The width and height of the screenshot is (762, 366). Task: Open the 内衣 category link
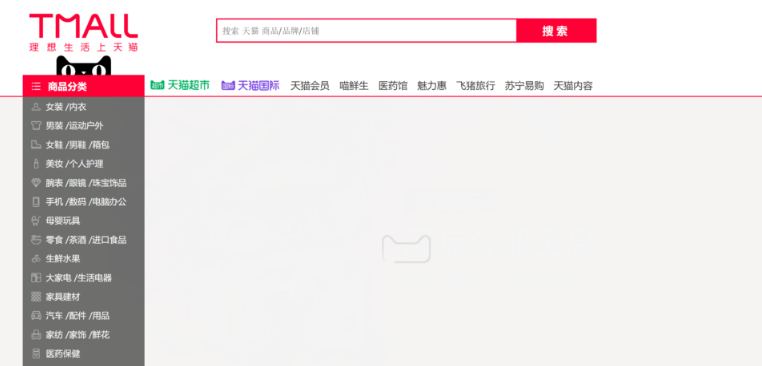78,107
